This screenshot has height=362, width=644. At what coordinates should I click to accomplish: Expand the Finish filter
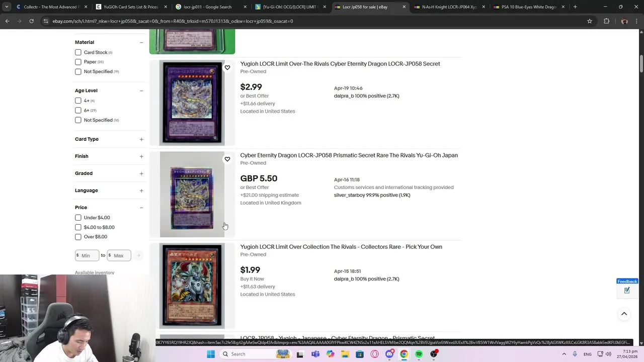[141, 156]
